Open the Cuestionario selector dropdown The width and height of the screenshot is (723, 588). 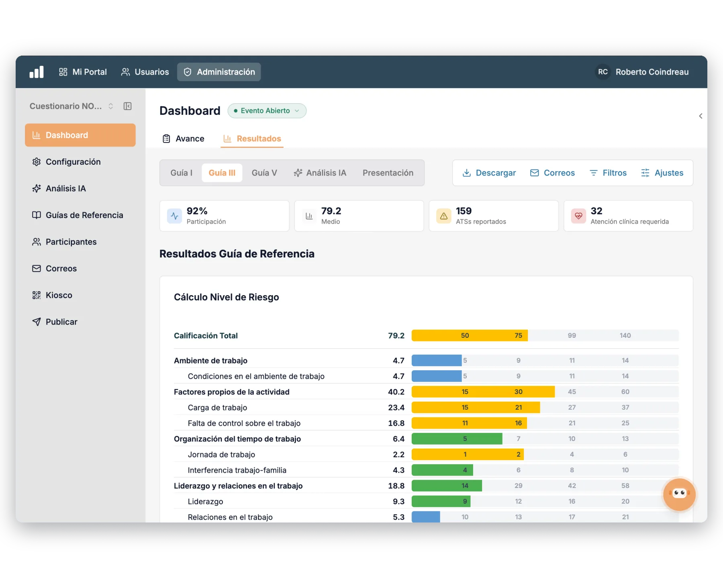(71, 106)
